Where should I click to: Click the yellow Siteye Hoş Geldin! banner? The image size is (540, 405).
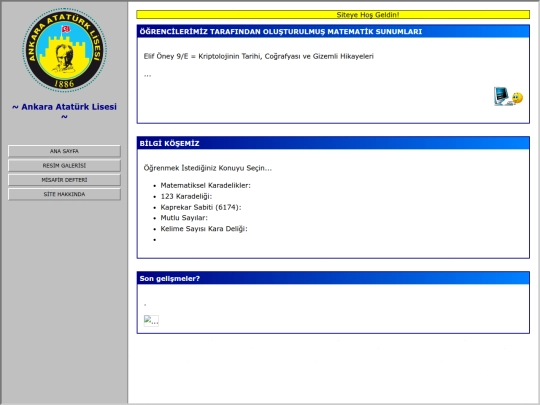click(x=333, y=15)
